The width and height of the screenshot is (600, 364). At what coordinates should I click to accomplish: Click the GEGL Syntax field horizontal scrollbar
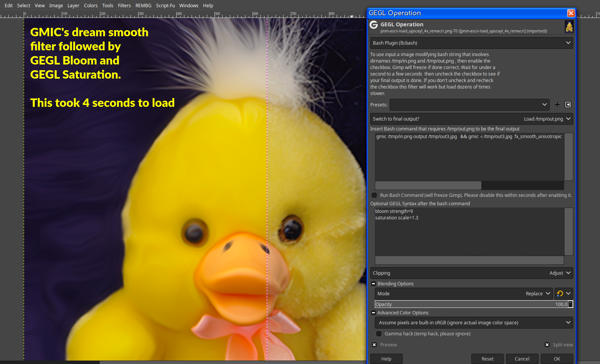[469, 260]
